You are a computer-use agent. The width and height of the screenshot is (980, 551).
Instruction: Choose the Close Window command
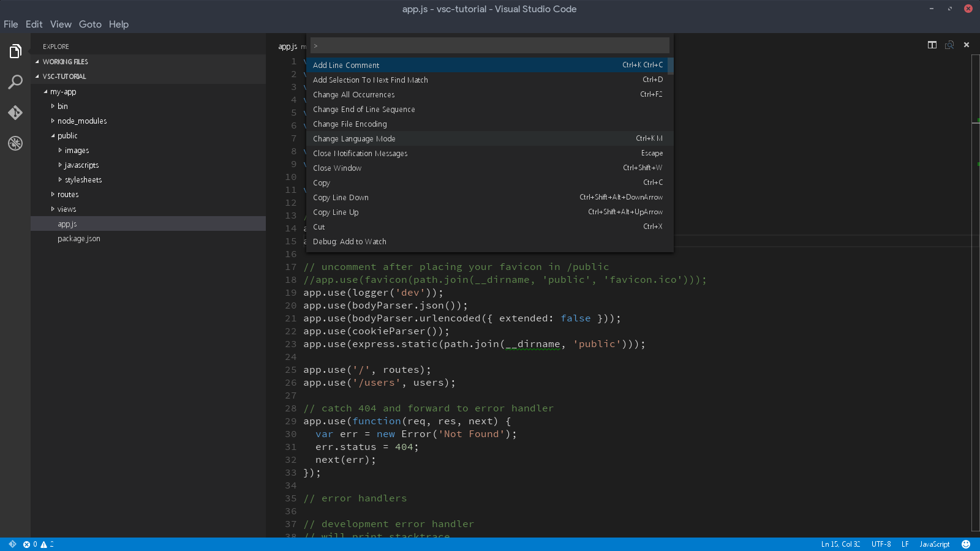(487, 168)
